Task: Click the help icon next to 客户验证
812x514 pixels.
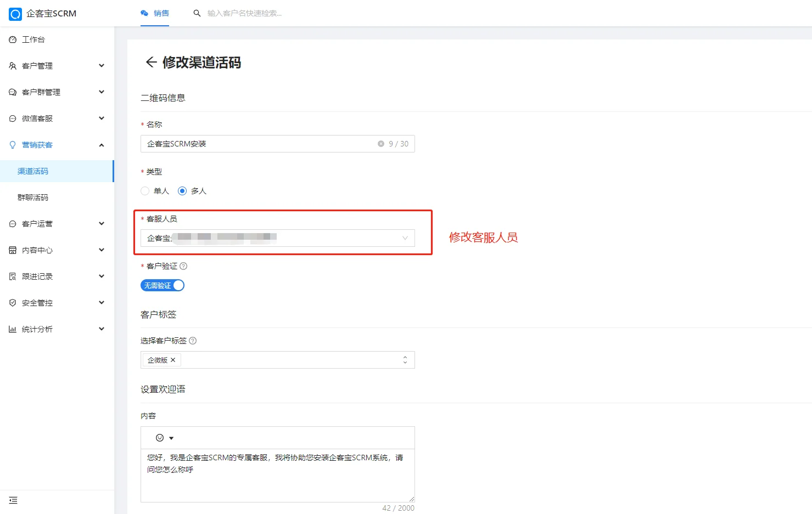Action: point(183,266)
